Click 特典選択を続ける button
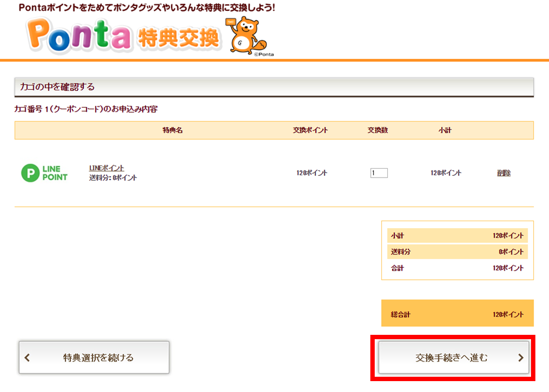Viewport: 549px width, 392px height. pyautogui.click(x=94, y=357)
